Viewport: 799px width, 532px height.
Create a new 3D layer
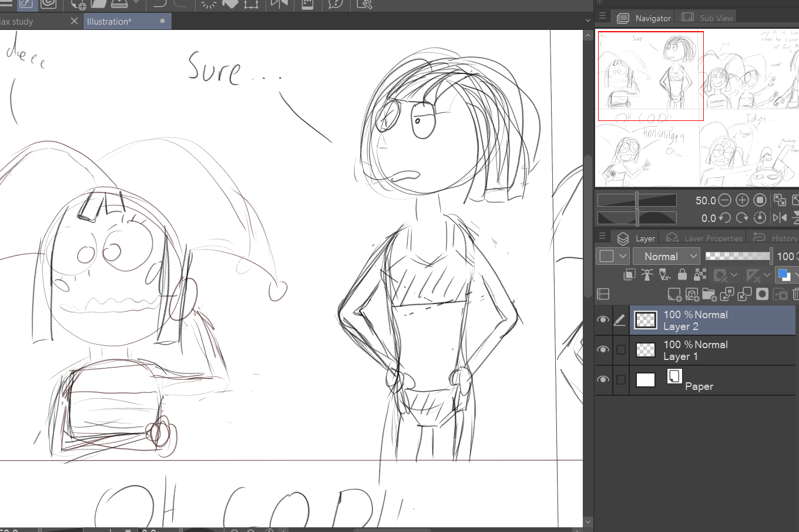click(x=692, y=294)
